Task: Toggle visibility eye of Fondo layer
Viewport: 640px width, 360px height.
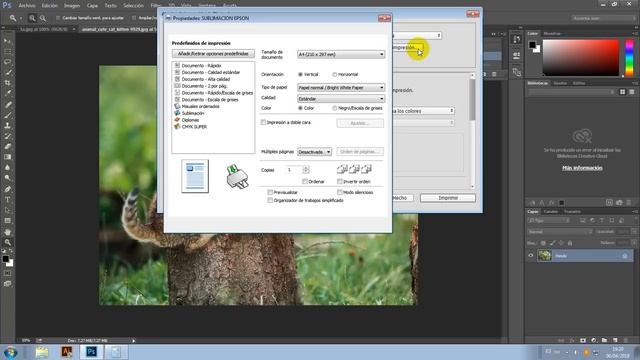Action: [531, 256]
